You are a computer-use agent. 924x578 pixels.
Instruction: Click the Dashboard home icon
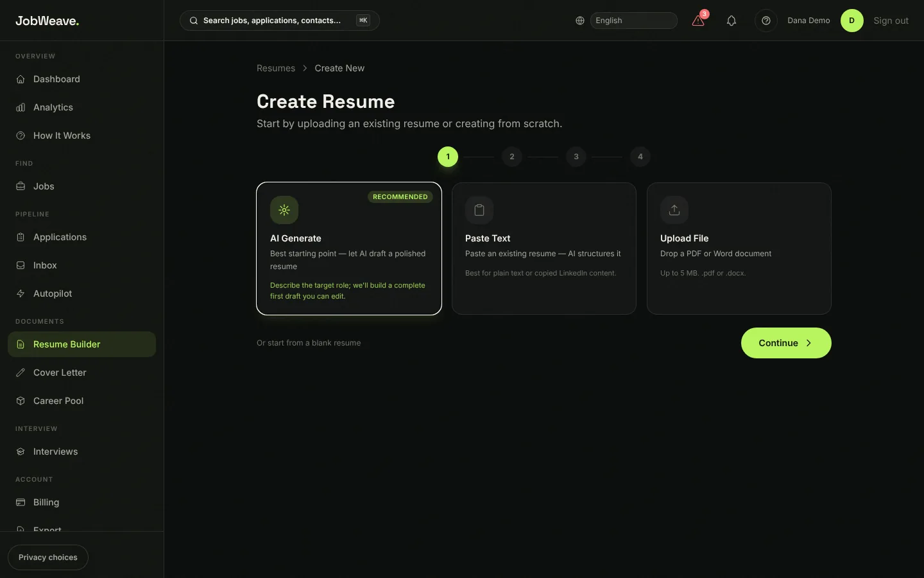point(21,79)
